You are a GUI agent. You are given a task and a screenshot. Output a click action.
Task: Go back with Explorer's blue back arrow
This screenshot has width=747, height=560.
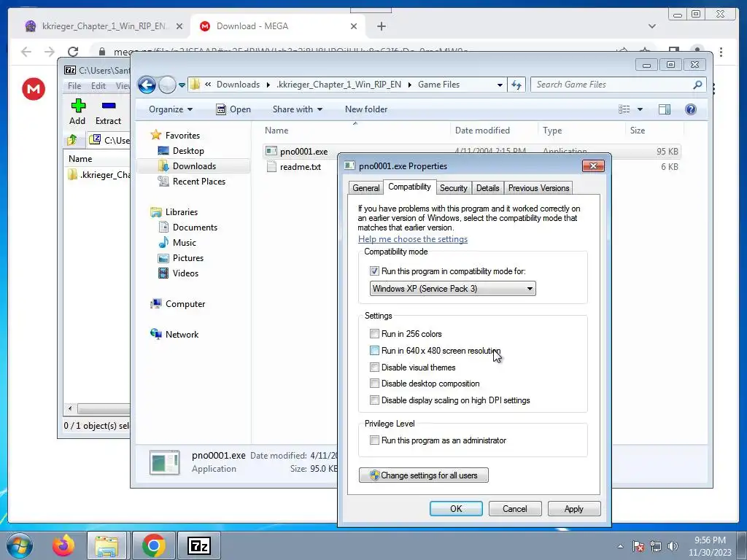coord(147,85)
